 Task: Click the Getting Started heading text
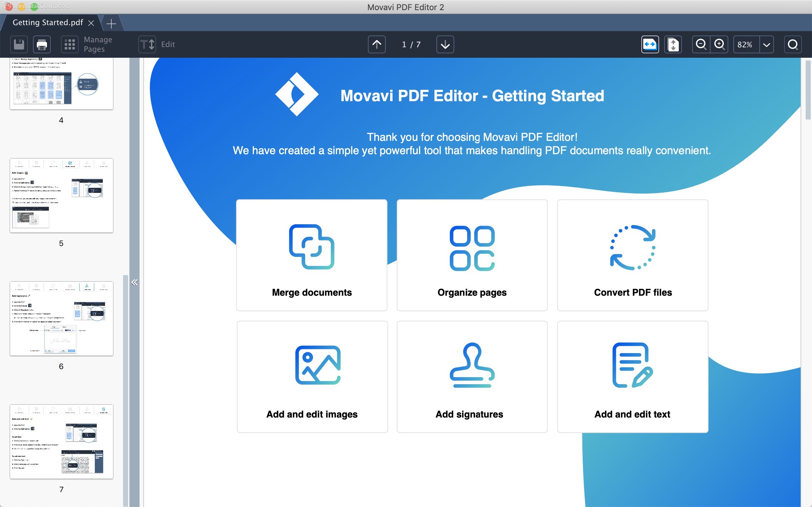pos(472,96)
